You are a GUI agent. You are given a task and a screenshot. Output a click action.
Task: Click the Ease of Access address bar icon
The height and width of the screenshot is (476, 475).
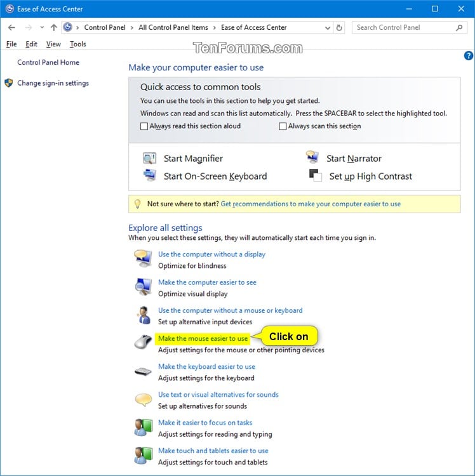click(x=68, y=27)
